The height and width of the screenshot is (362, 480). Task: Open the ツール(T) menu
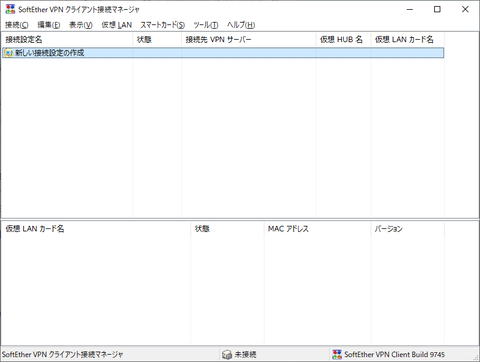tap(206, 25)
